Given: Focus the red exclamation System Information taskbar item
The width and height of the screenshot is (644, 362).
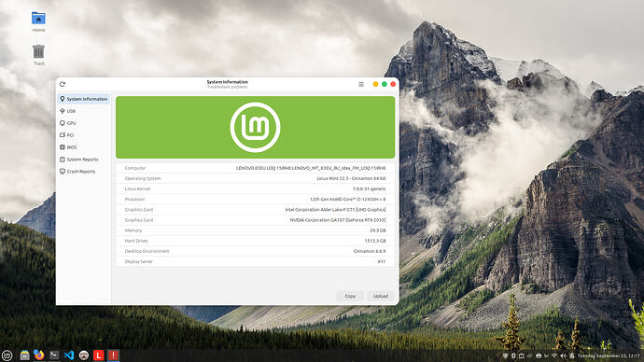Looking at the screenshot, I should (x=113, y=355).
